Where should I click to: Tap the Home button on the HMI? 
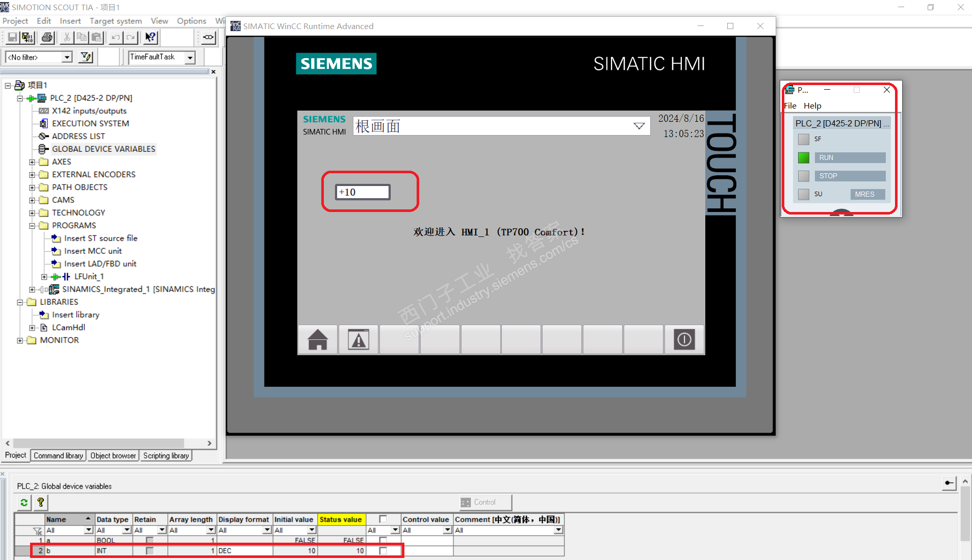(x=318, y=339)
